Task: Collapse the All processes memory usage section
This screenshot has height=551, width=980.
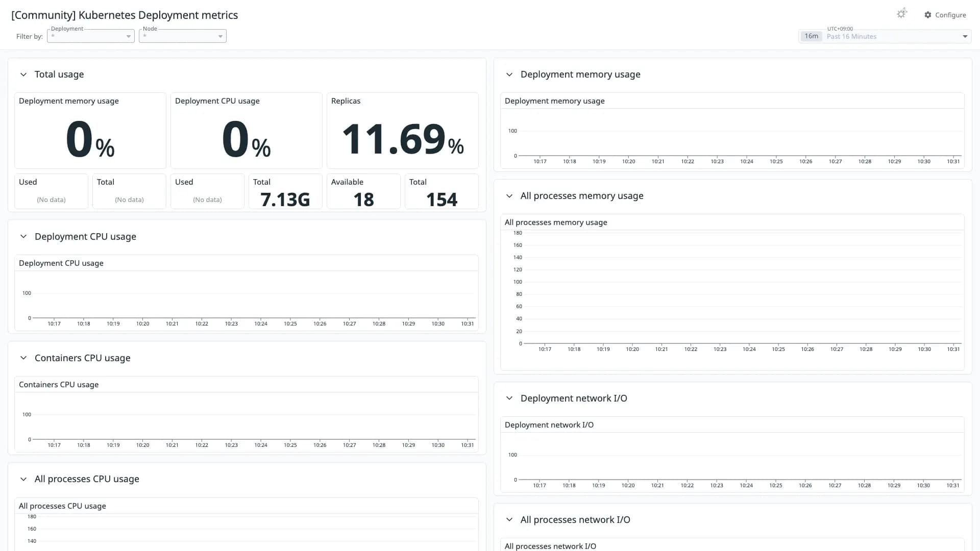Action: 509,196
